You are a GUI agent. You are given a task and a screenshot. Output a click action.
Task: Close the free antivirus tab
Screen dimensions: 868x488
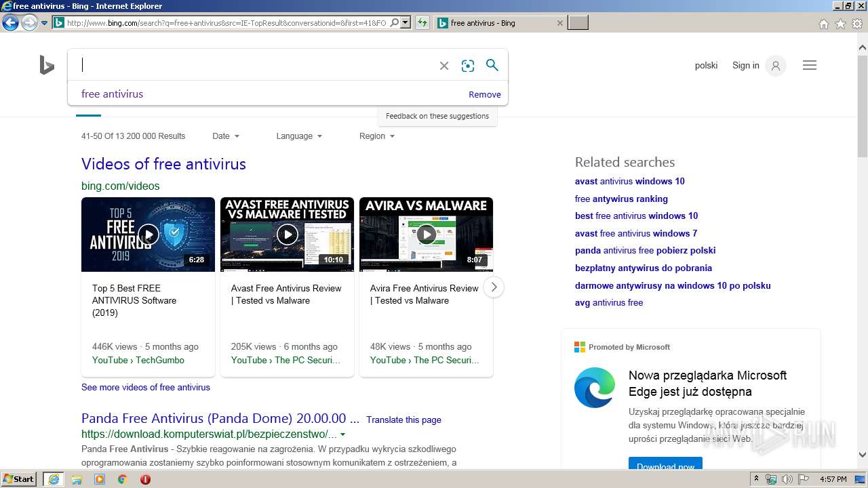tap(559, 23)
